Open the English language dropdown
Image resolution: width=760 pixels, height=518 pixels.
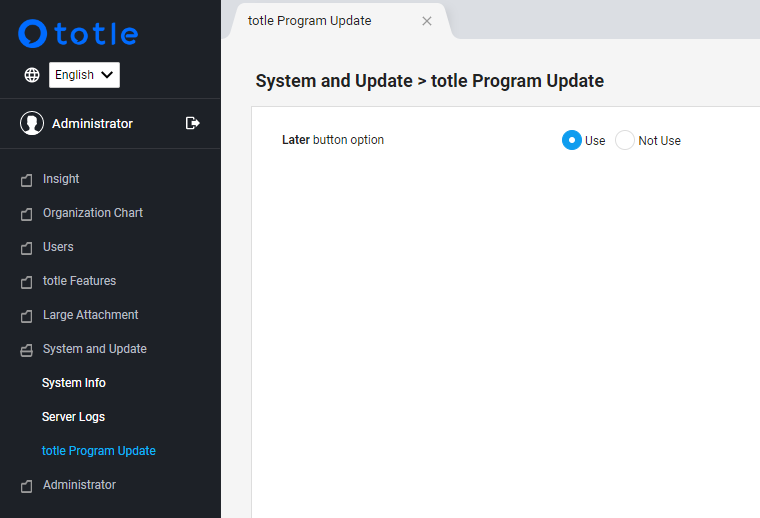(x=84, y=75)
